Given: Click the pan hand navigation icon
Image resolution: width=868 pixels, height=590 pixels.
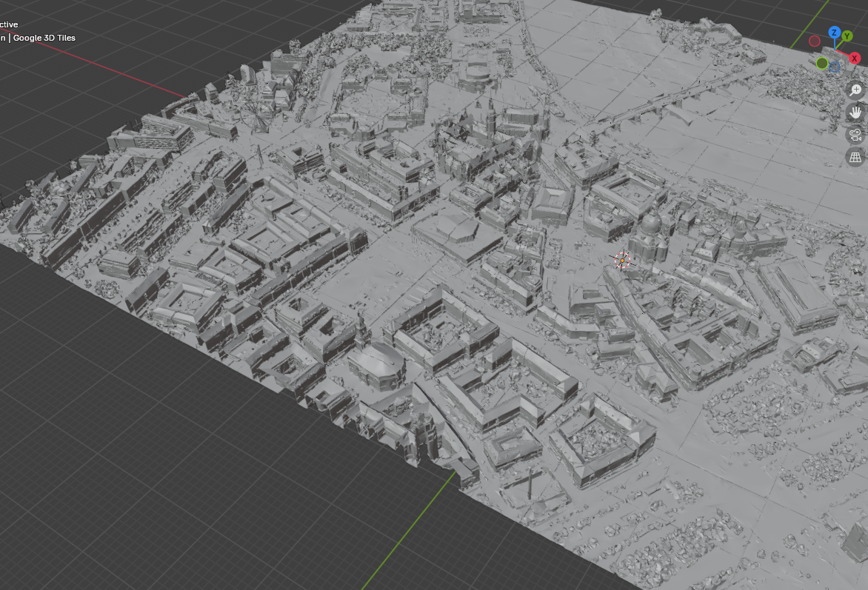Looking at the screenshot, I should point(855,113).
